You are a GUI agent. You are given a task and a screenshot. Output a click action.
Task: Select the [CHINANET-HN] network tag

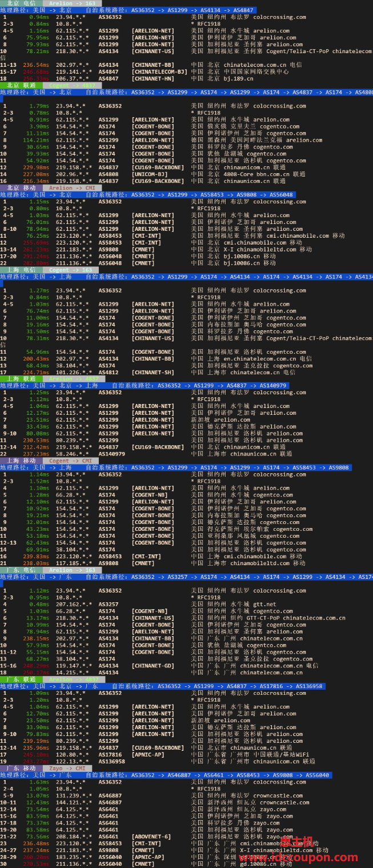point(153,79)
